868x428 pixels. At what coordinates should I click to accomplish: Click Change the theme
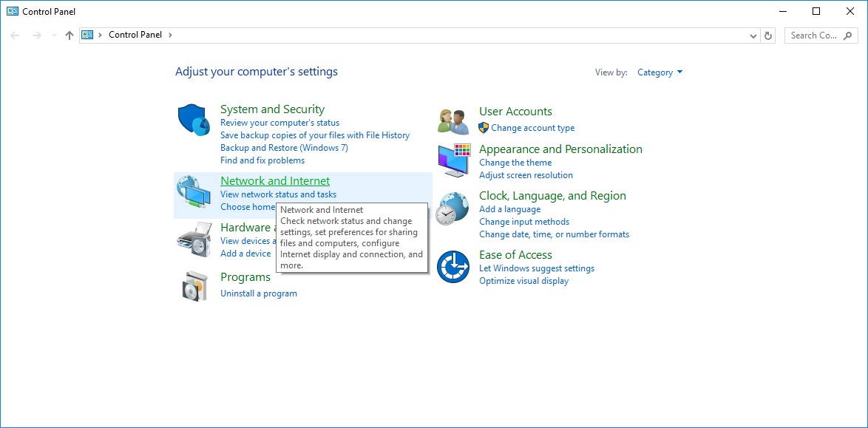[x=515, y=163]
